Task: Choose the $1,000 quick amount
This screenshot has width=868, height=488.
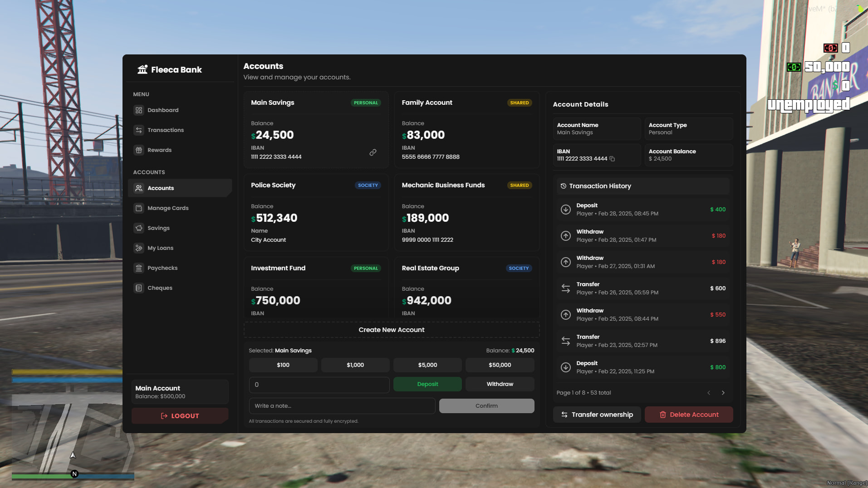Action: click(x=355, y=365)
